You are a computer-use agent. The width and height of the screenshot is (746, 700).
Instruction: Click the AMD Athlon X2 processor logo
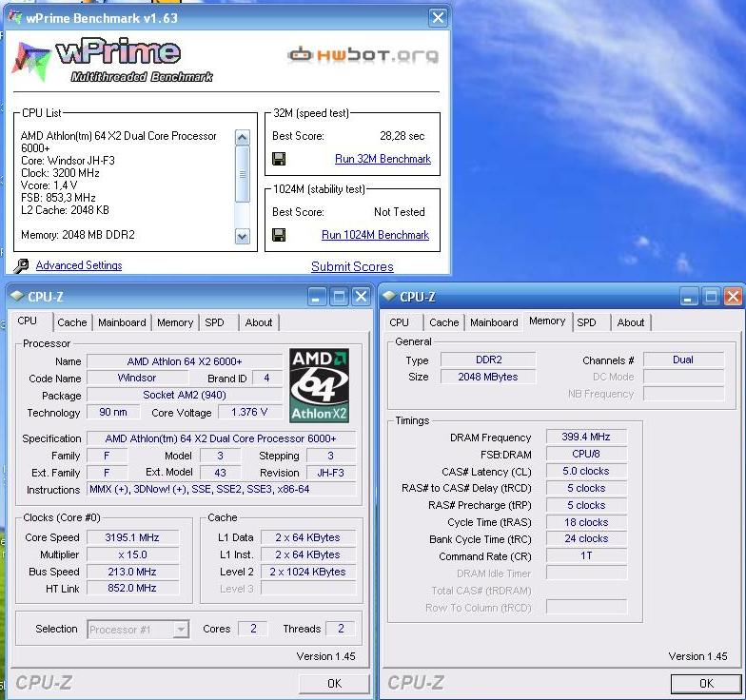pyautogui.click(x=320, y=386)
